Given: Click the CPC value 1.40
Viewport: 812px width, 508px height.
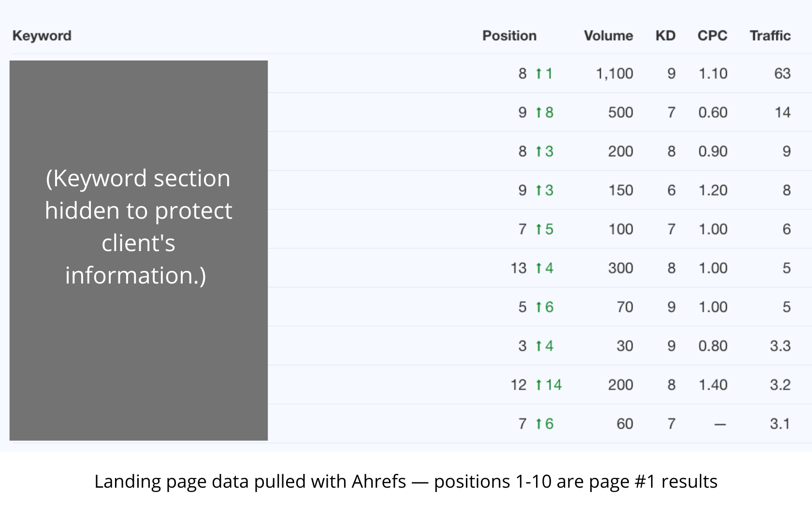Looking at the screenshot, I should 713,385.
